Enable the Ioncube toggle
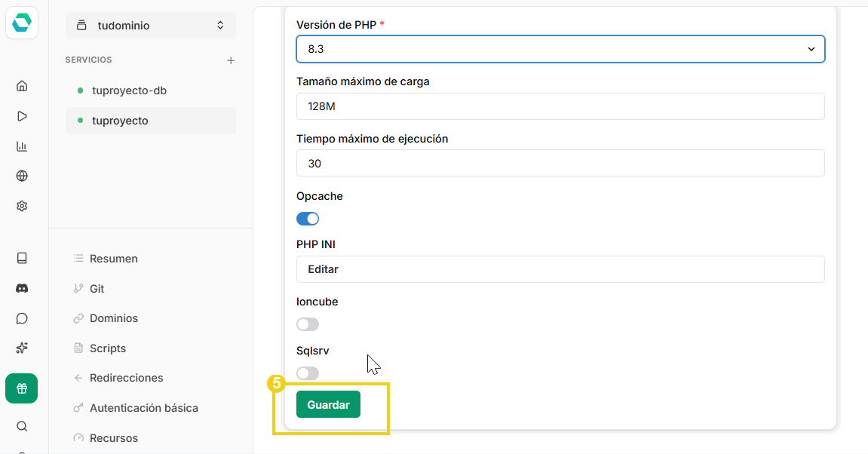The height and width of the screenshot is (454, 868). tap(307, 324)
